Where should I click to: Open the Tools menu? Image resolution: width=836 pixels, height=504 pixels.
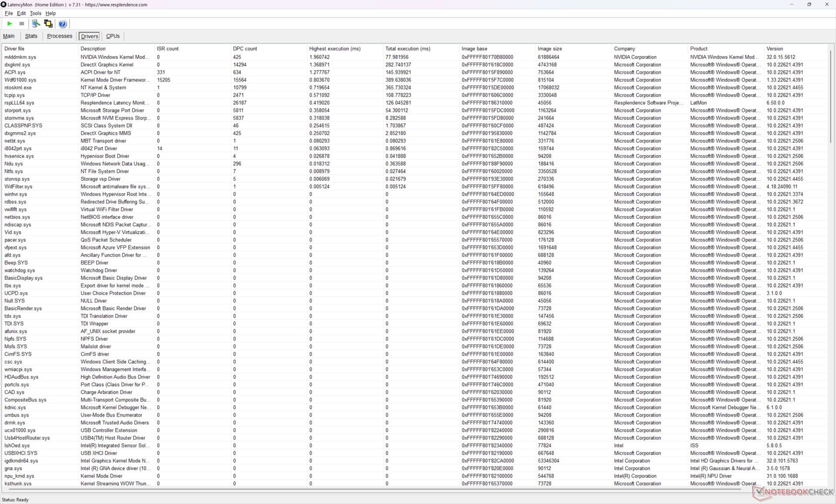click(35, 13)
